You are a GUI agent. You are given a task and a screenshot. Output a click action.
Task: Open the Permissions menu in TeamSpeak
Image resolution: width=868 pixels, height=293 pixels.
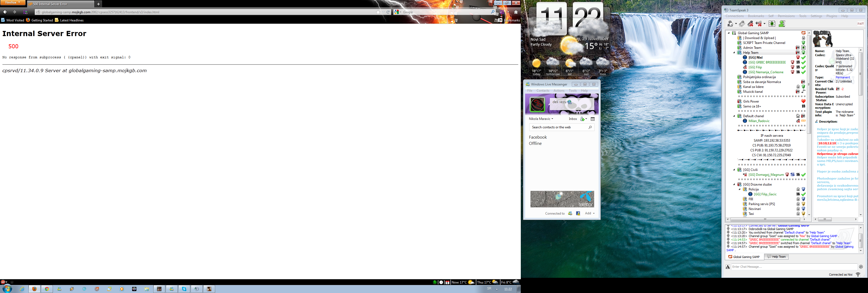tap(786, 16)
